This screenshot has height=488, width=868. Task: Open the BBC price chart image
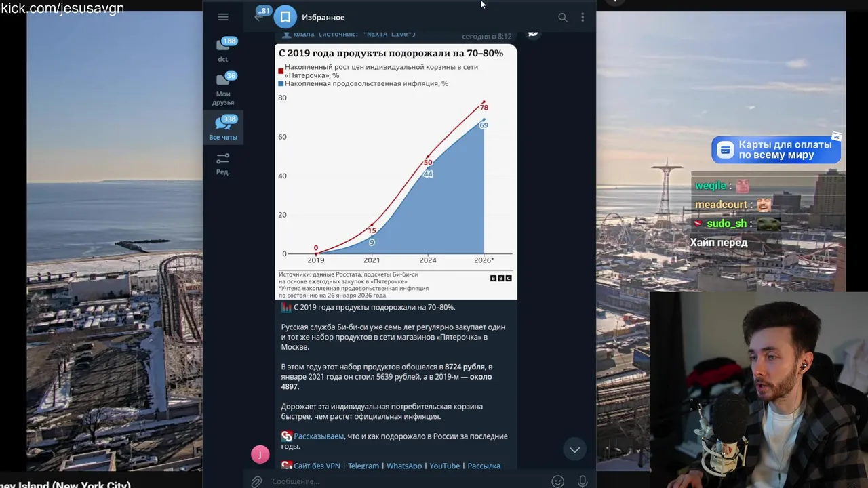396,171
